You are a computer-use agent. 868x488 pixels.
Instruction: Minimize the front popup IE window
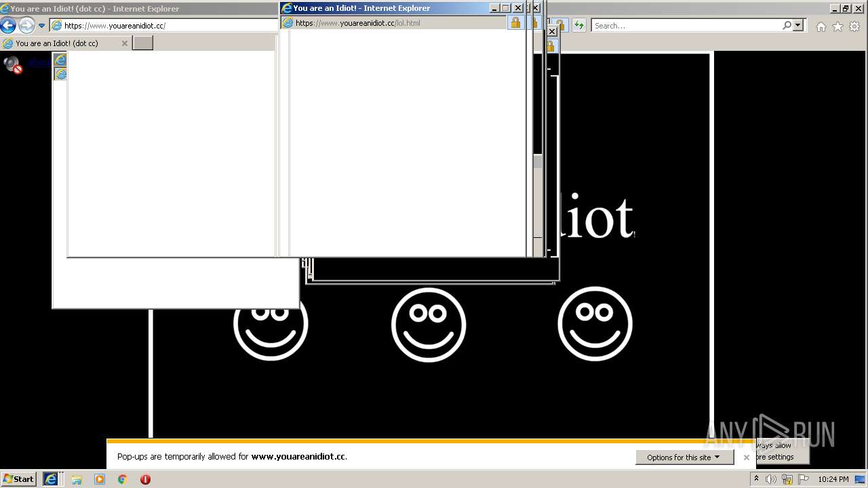[x=494, y=8]
